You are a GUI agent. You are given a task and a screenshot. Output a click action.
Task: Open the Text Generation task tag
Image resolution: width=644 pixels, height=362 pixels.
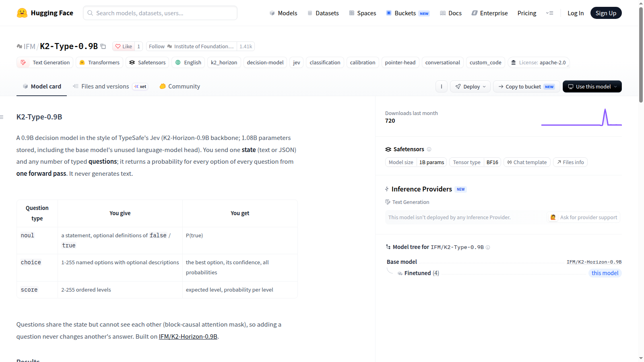45,62
